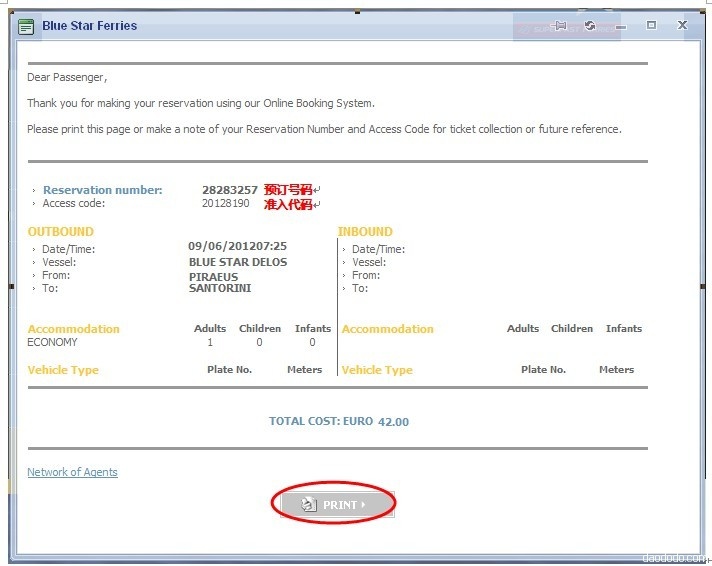Viewport: 712px width, 566px height.
Task: Click the printer icon on PRINT button
Action: tap(308, 504)
